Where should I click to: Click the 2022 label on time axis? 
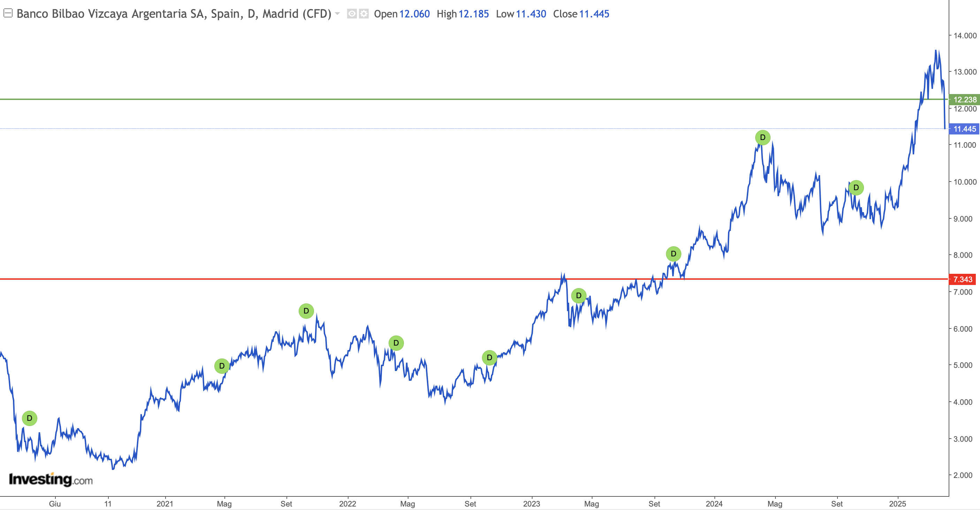tap(347, 503)
